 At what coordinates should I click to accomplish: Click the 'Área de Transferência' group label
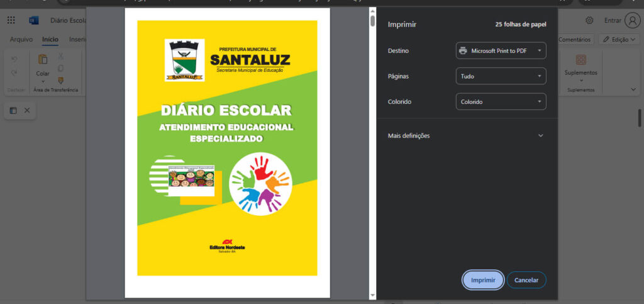pyautogui.click(x=56, y=90)
